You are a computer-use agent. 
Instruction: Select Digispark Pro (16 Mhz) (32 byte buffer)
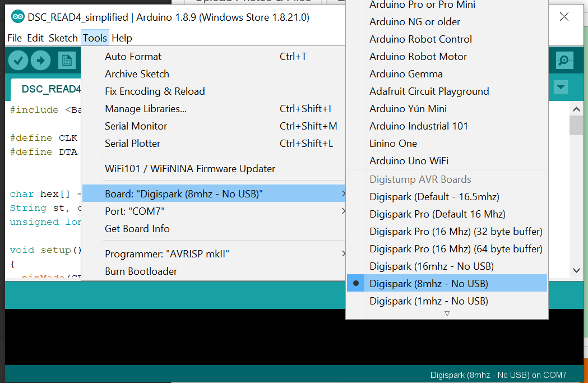447,232
